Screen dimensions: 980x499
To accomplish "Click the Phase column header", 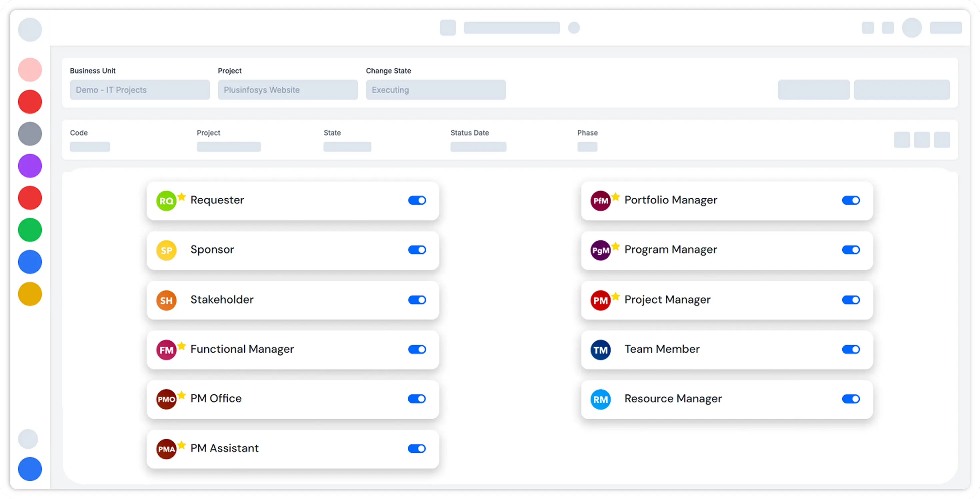I will [587, 133].
